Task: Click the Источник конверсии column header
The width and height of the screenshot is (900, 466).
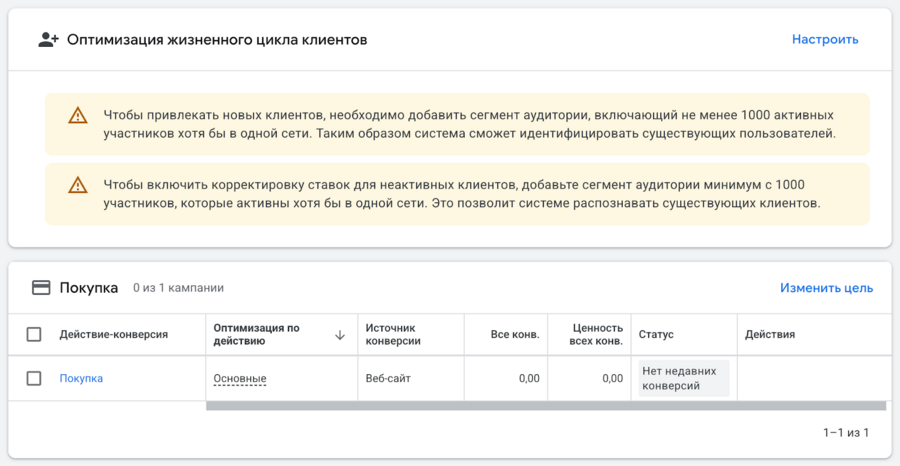Action: tap(393, 335)
